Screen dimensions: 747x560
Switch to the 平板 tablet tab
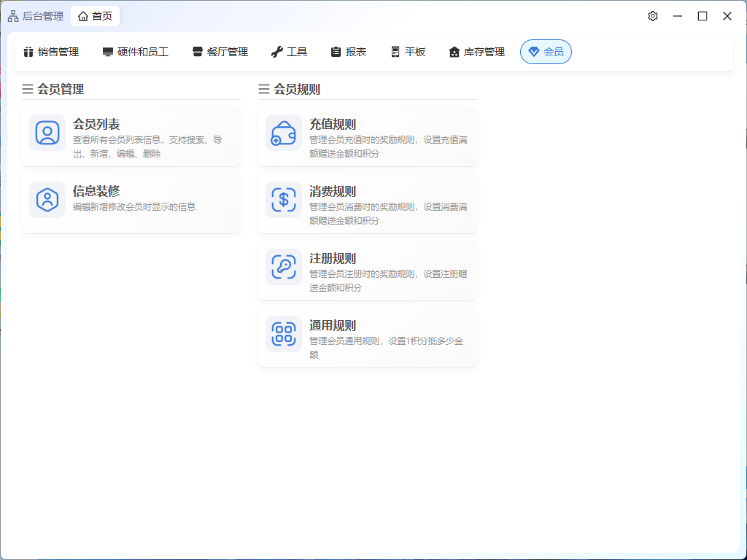tap(408, 52)
